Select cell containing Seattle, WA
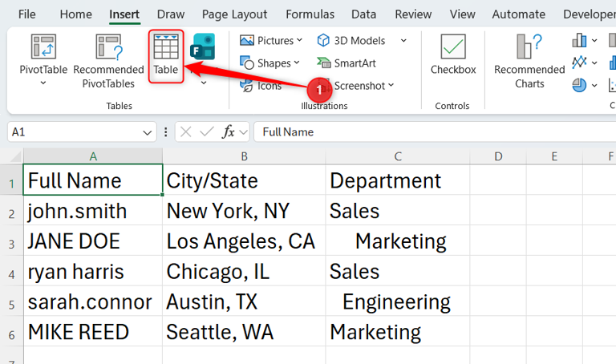The width and height of the screenshot is (616, 364). 244,331
